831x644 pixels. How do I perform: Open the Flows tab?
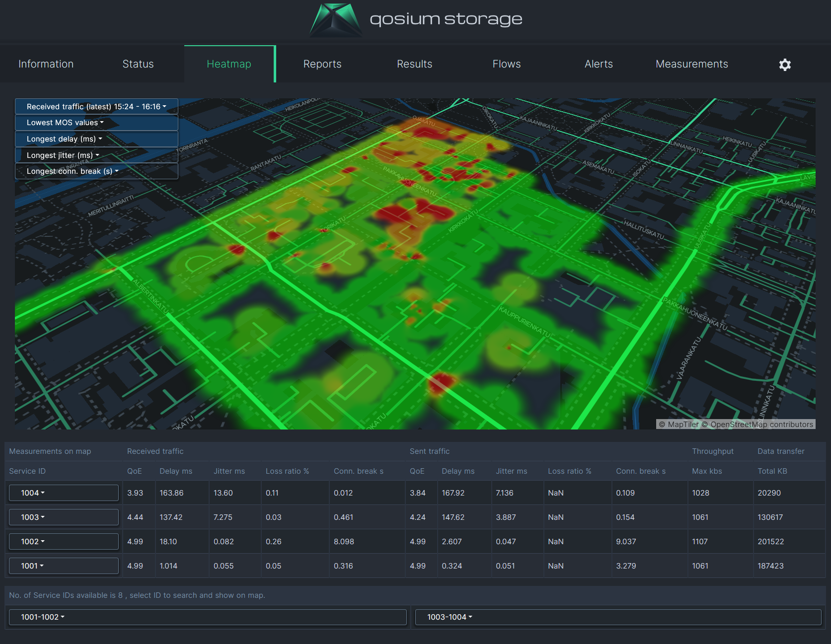click(x=506, y=64)
